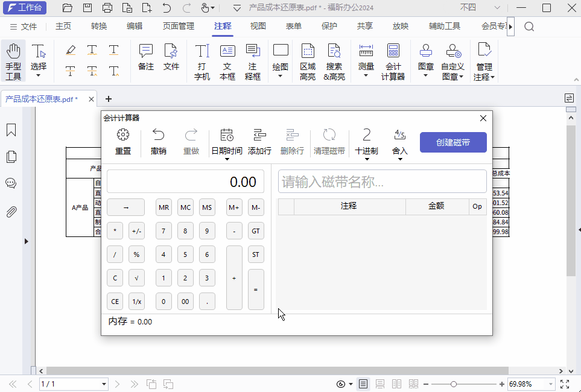Select the 测量 measure tool
The width and height of the screenshot is (581, 392).
[x=366, y=55]
